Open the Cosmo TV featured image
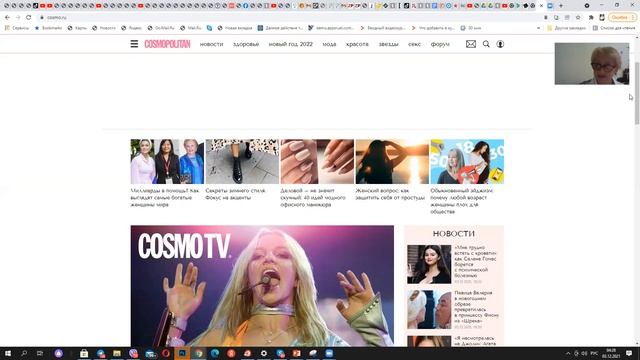The image size is (640, 360). click(262, 286)
